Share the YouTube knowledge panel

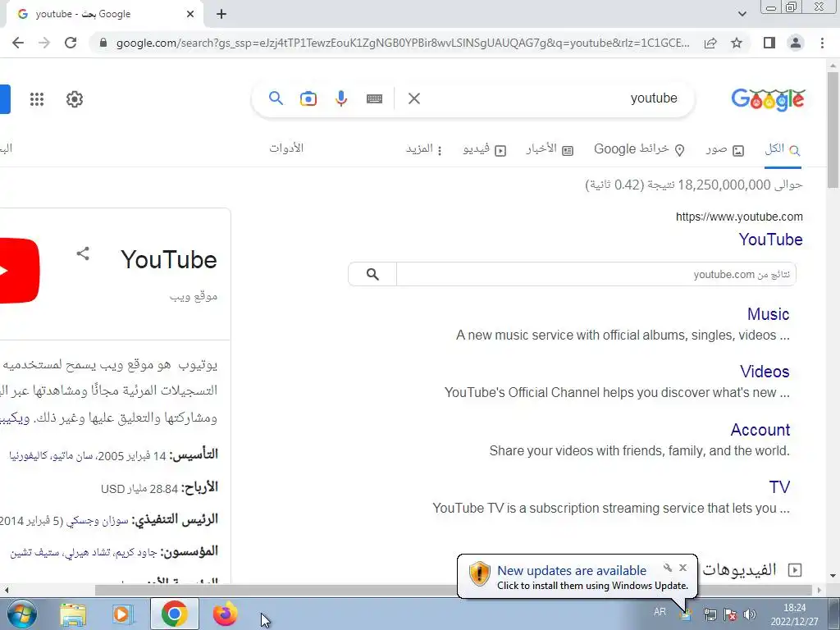[x=83, y=253]
